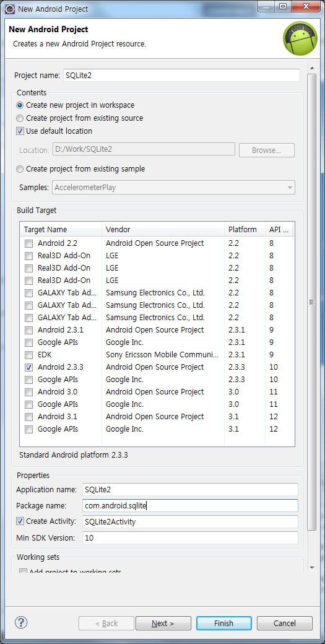The image size is (325, 644).
Task: Click the Finish button
Action: 223,624
